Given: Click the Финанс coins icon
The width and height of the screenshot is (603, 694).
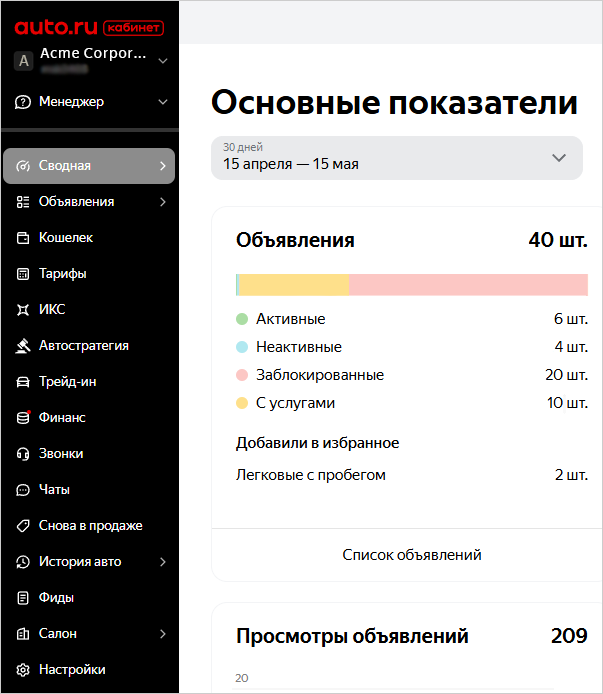Looking at the screenshot, I should click(23, 417).
